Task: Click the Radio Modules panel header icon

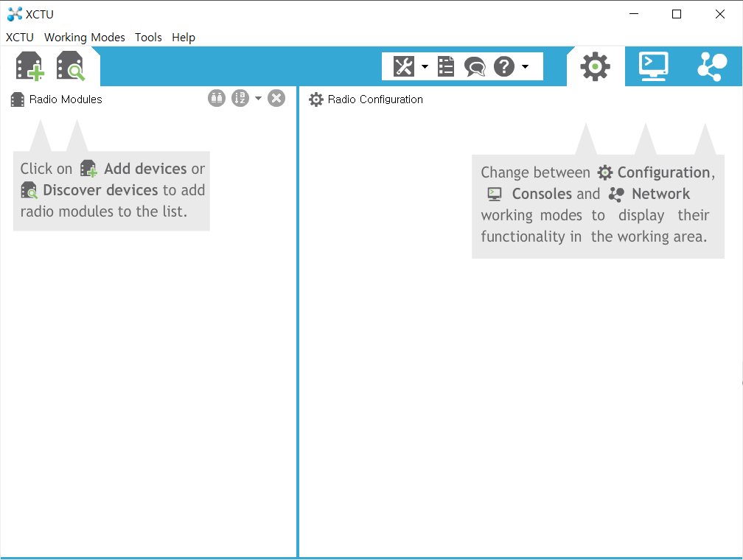Action: (x=18, y=99)
